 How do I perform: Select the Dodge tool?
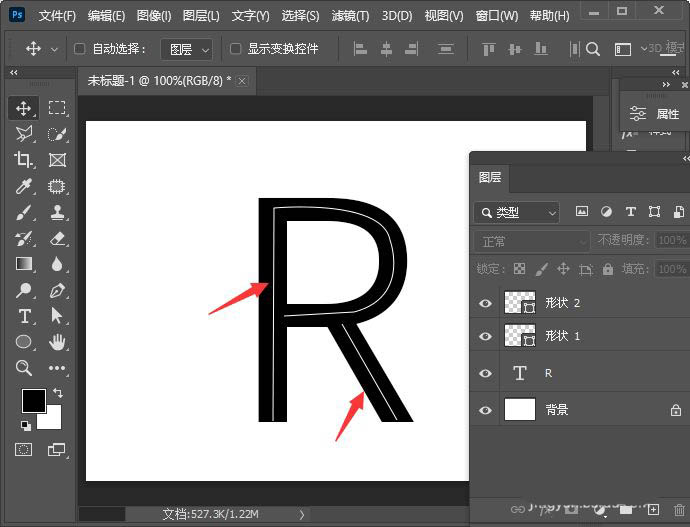point(23,290)
